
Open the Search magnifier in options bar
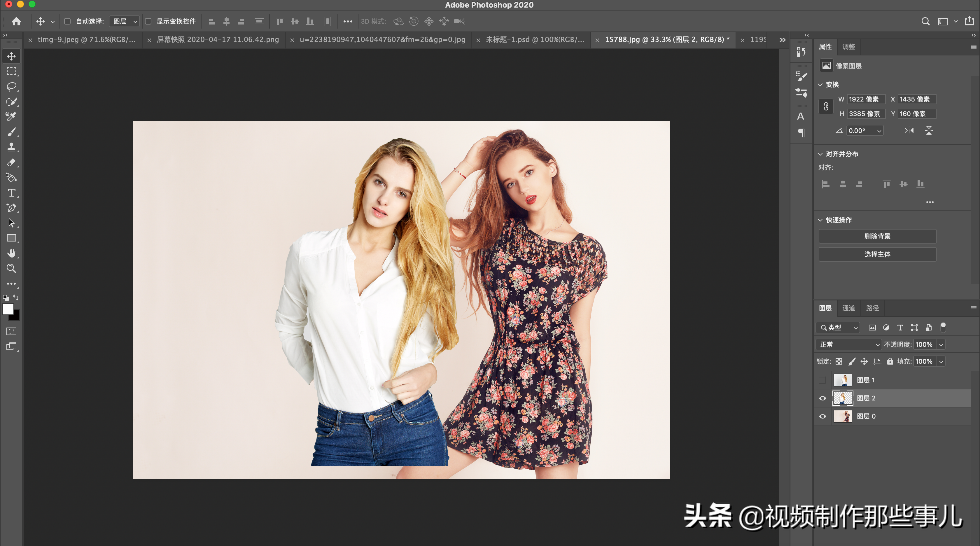[925, 21]
